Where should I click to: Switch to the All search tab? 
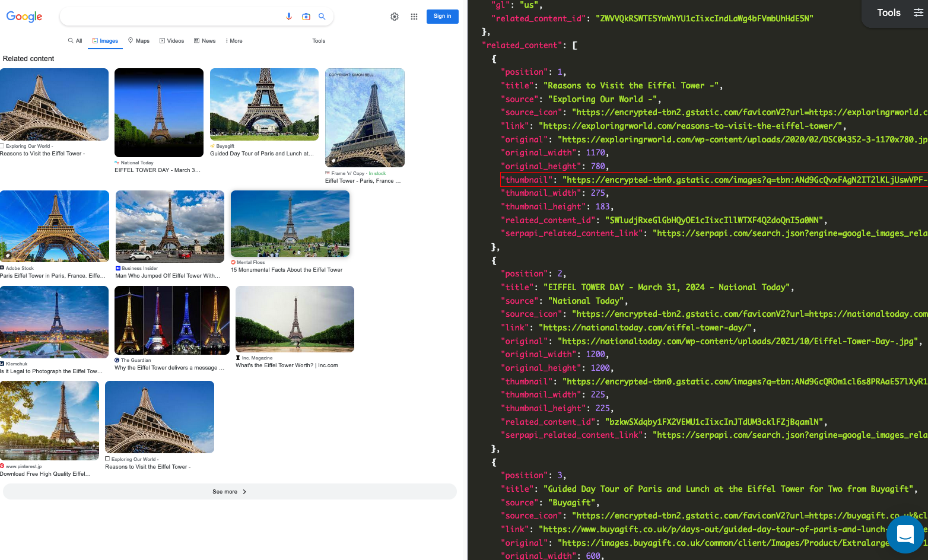[x=75, y=41]
